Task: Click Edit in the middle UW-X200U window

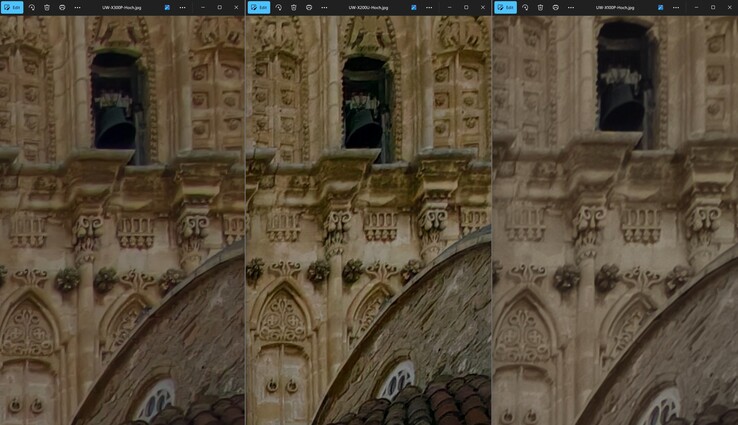Action: [259, 7]
